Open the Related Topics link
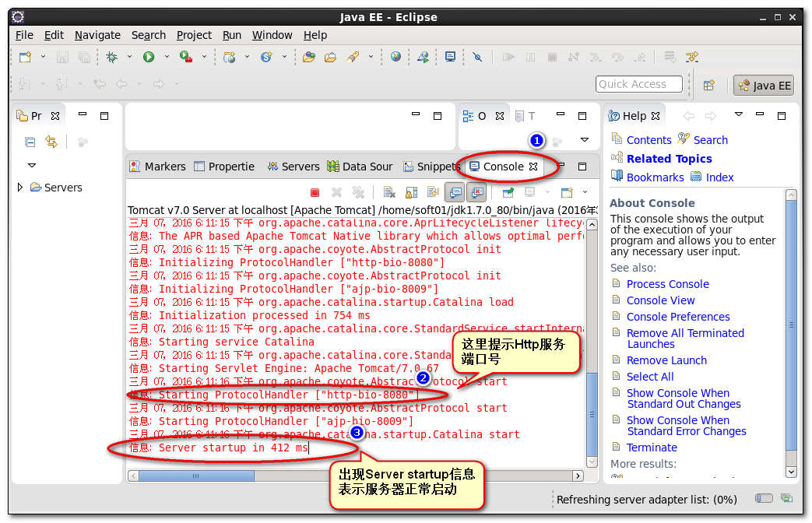Image resolution: width=812 pixels, height=523 pixels. click(x=669, y=159)
